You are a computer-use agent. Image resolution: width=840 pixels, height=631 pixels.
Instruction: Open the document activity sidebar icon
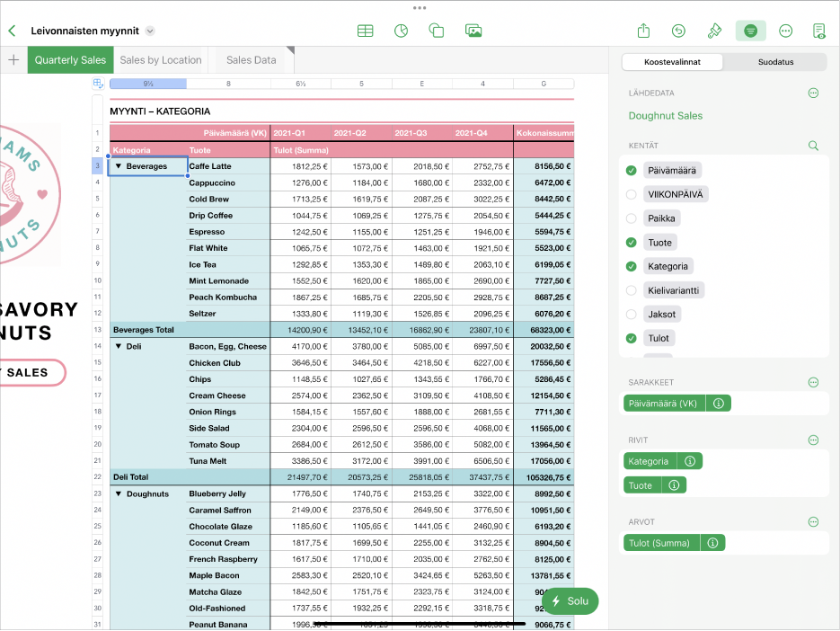point(819,31)
